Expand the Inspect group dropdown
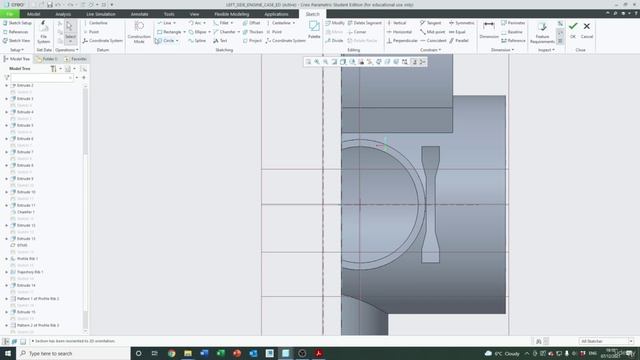The image size is (640, 360). [x=546, y=50]
